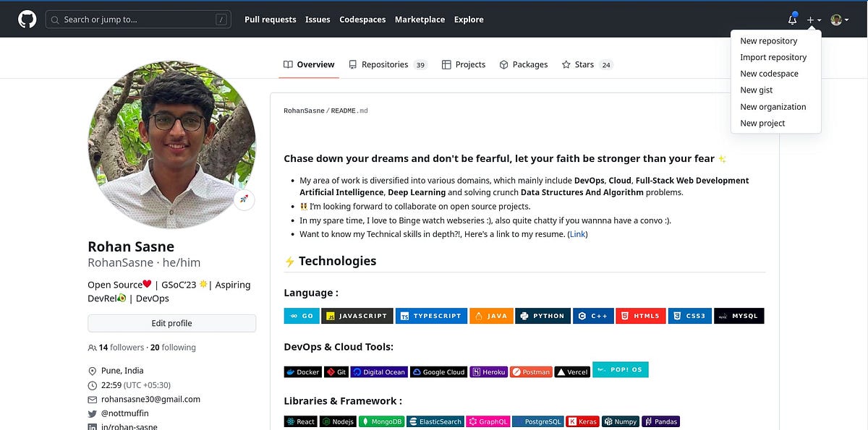Click the status emoji badge on profile picture

pos(244,200)
